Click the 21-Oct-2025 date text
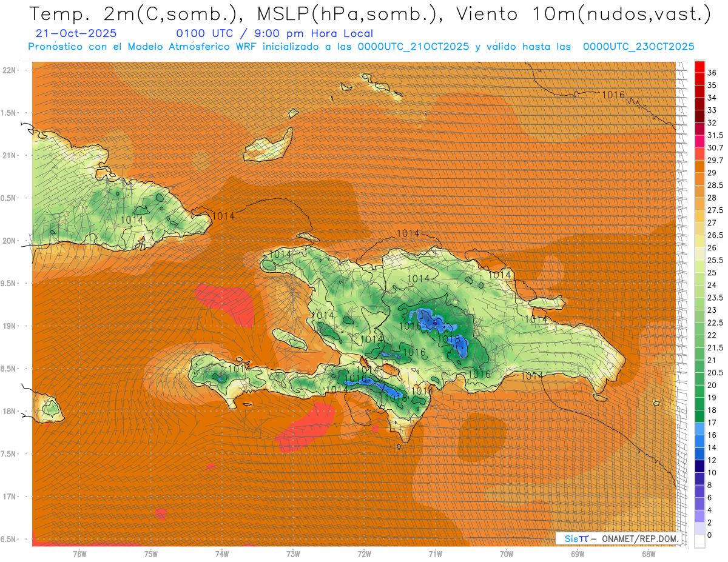This screenshot has width=728, height=562. click(76, 33)
